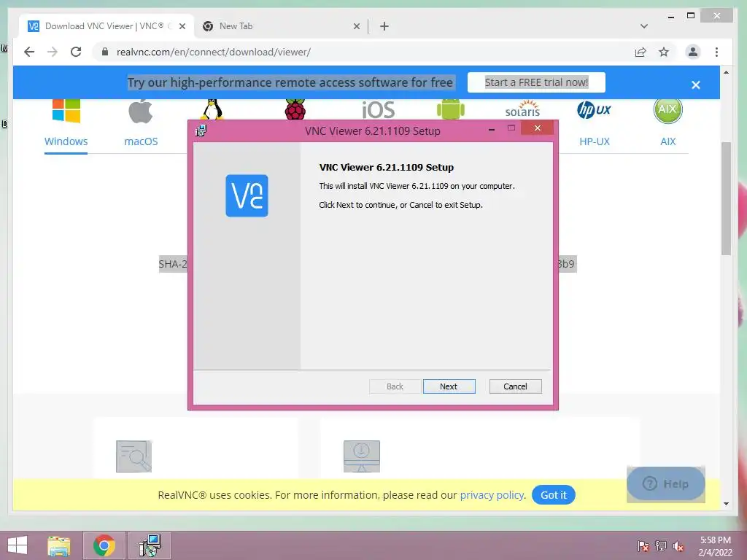Viewport: 747px width, 560px height.
Task: Click the promo text about high-performance remote access
Action: (x=290, y=82)
